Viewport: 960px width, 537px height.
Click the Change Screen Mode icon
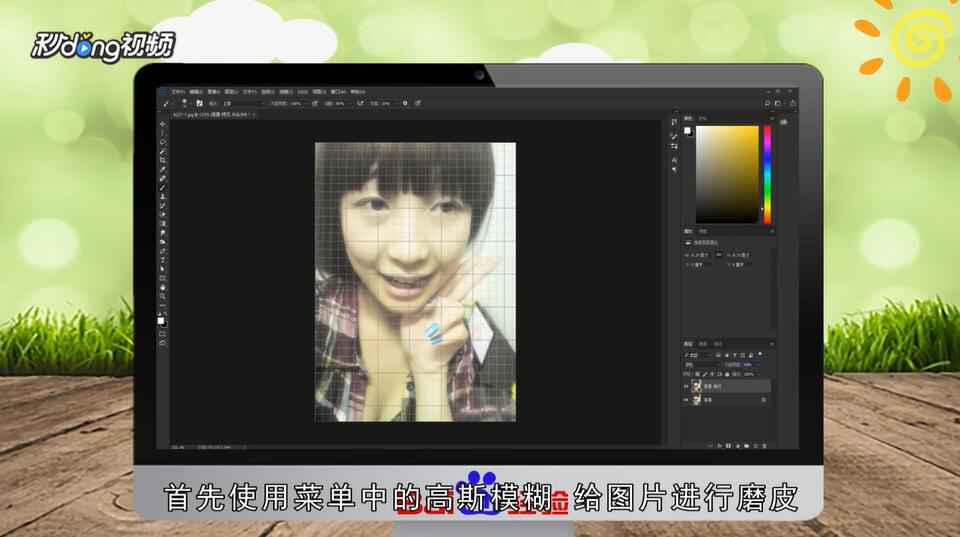coord(162,343)
